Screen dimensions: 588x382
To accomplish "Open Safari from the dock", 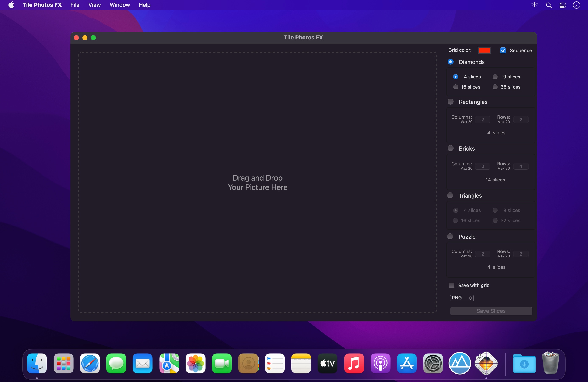I will point(90,363).
